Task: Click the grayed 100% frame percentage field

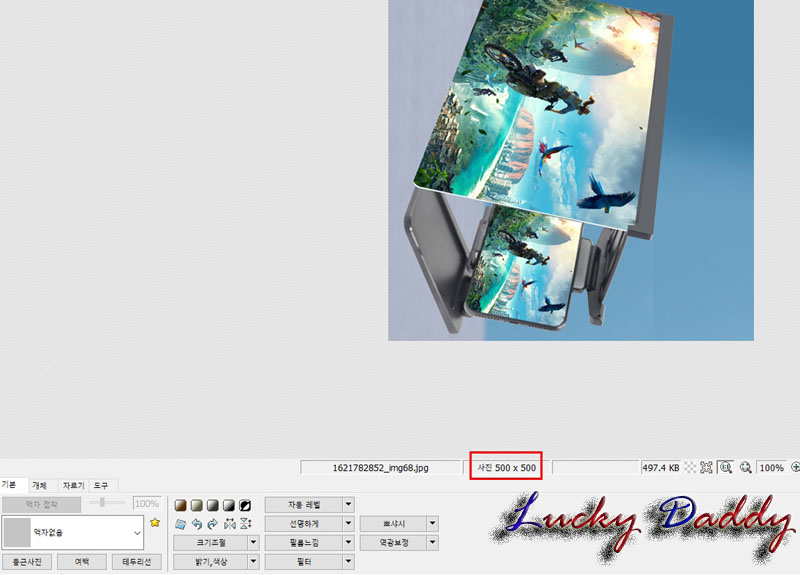Action: click(147, 504)
